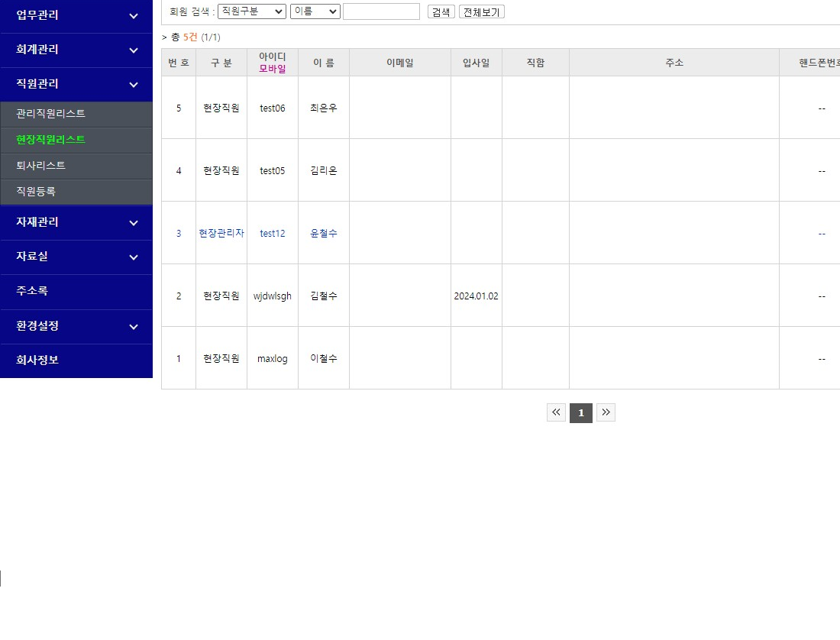Open 직원등록 in the sidebar

pyautogui.click(x=36, y=192)
